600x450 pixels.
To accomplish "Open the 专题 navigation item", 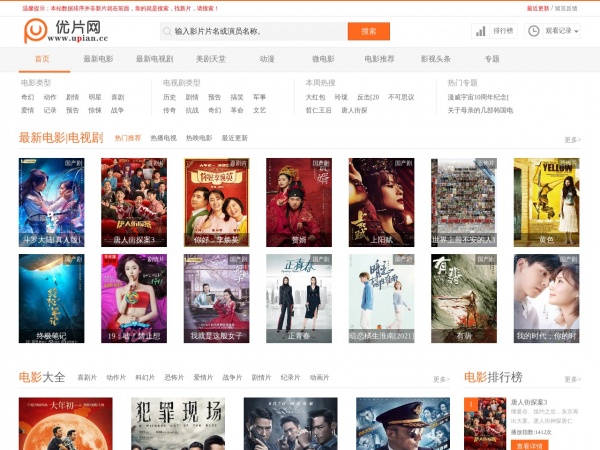I will pos(492,59).
